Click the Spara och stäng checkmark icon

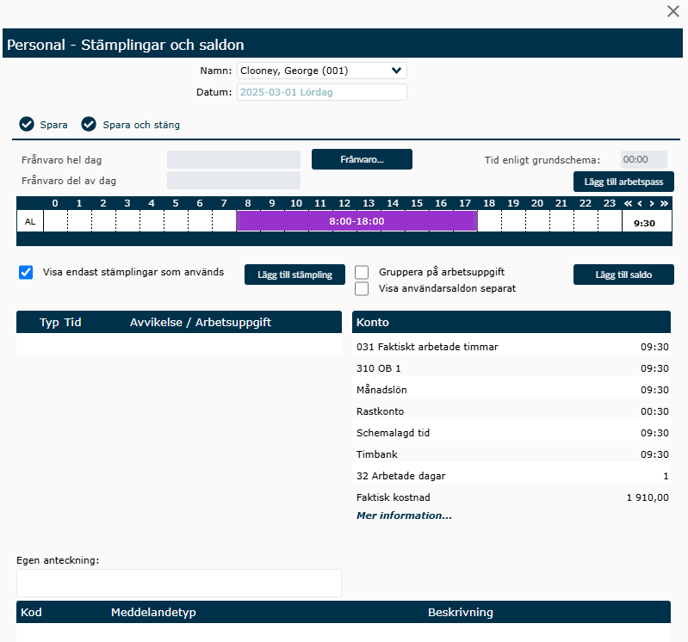click(x=89, y=125)
